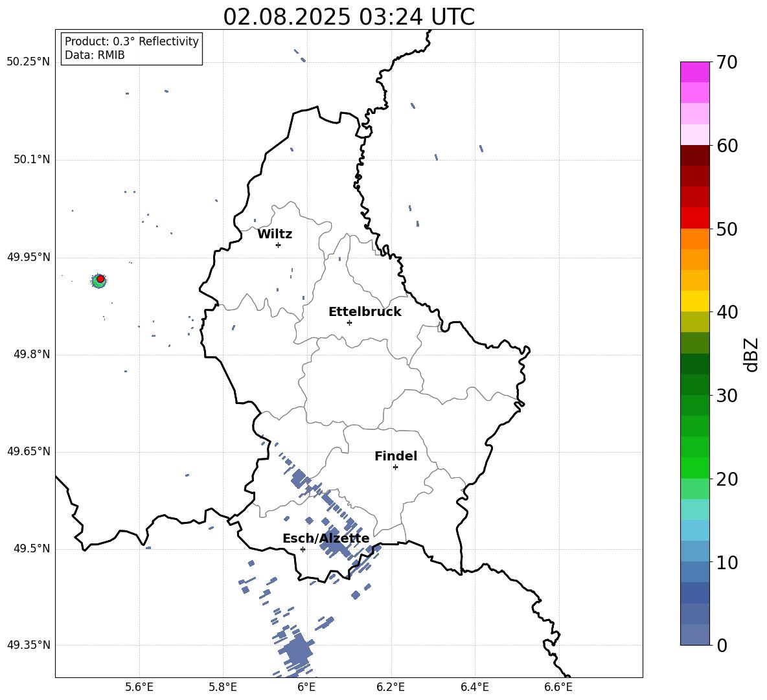Click the 'Data: RMIB' label
The image size is (767, 700).
tap(95, 55)
